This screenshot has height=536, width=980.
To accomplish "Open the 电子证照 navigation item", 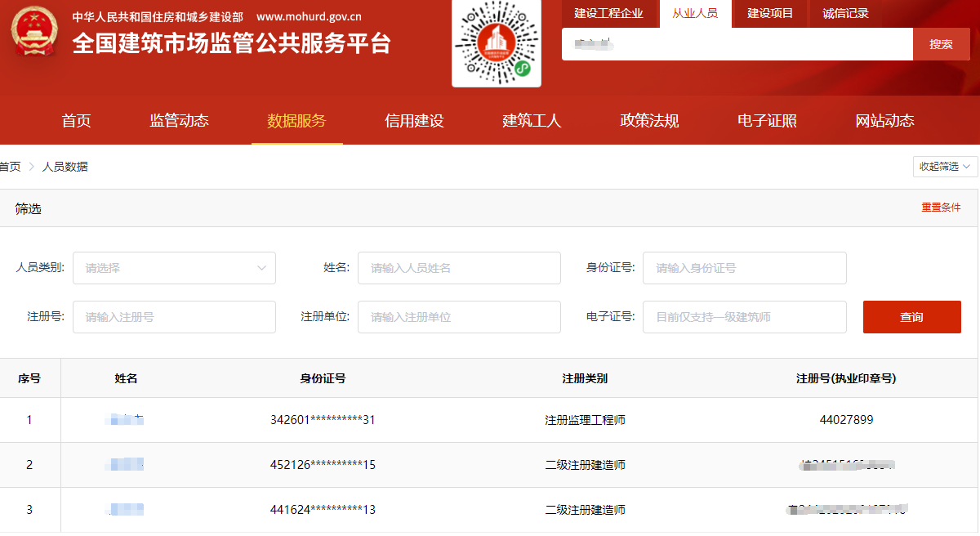I will pos(767,121).
